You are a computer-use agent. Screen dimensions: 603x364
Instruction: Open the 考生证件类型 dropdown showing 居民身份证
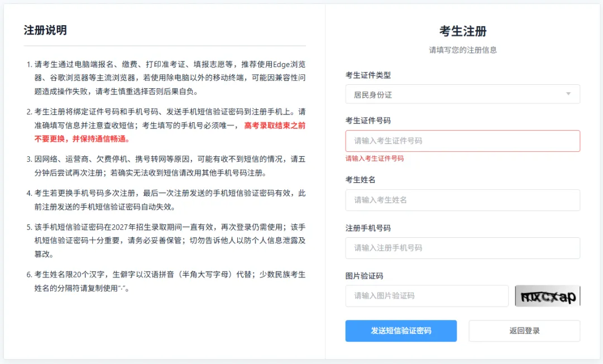coord(463,94)
